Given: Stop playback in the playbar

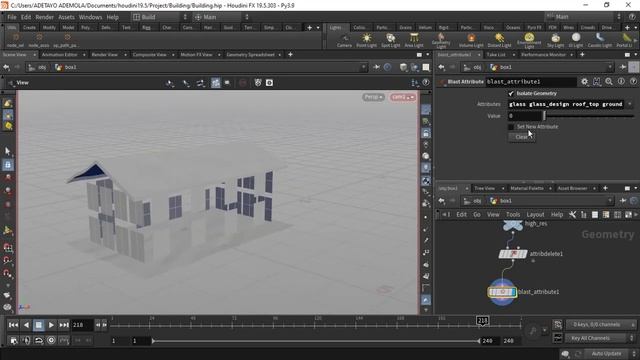Looking at the screenshot, I should (38, 325).
